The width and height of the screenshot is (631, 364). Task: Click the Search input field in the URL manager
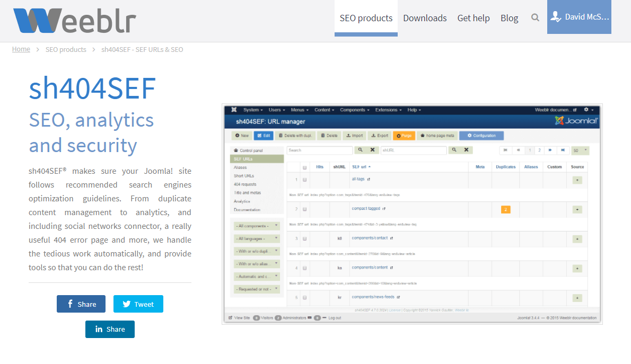tap(320, 150)
